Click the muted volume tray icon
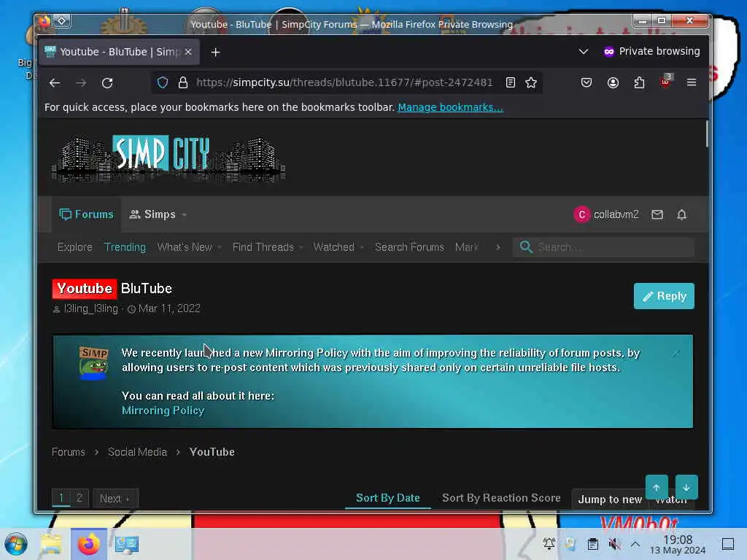This screenshot has height=560, width=747. [x=614, y=544]
